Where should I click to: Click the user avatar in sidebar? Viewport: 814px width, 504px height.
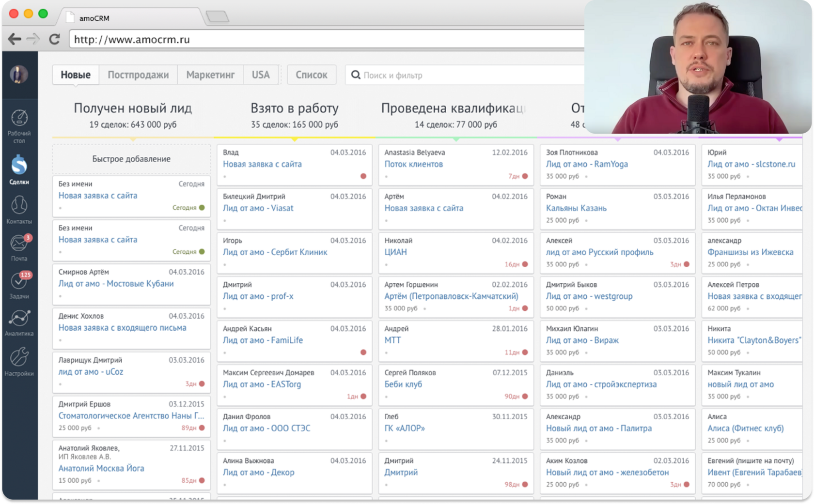(x=19, y=75)
